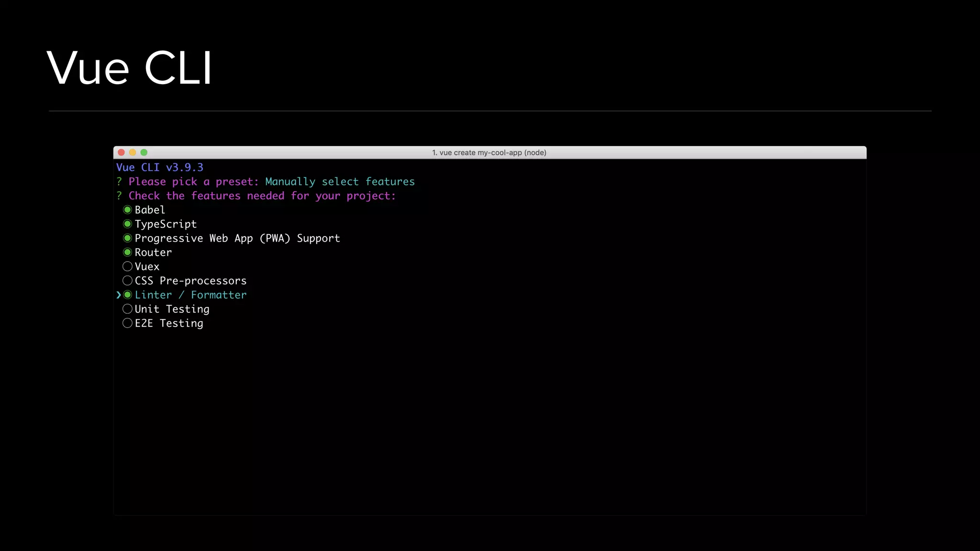Image resolution: width=980 pixels, height=551 pixels.
Task: Enable the CSS Pre-processors circle
Action: (x=127, y=280)
